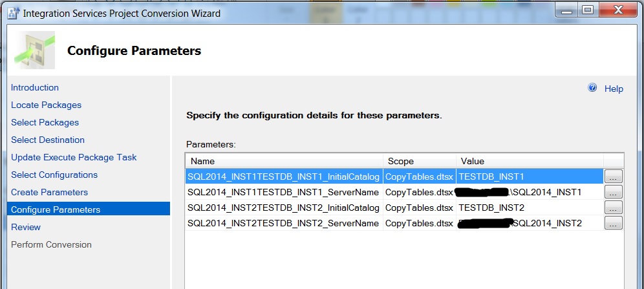Screen dimensions: 644x289
Task: Go to the Locate Packages step
Action: (x=46, y=105)
